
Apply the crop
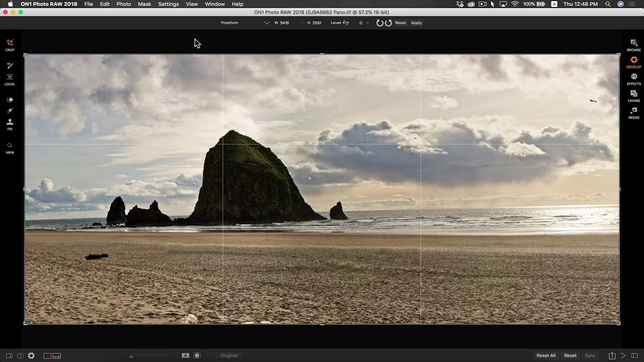417,23
